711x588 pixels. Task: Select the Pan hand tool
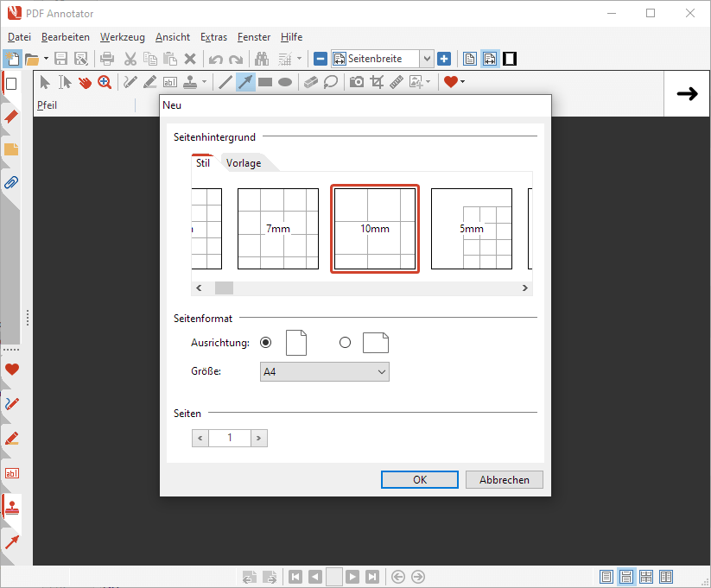[85, 82]
